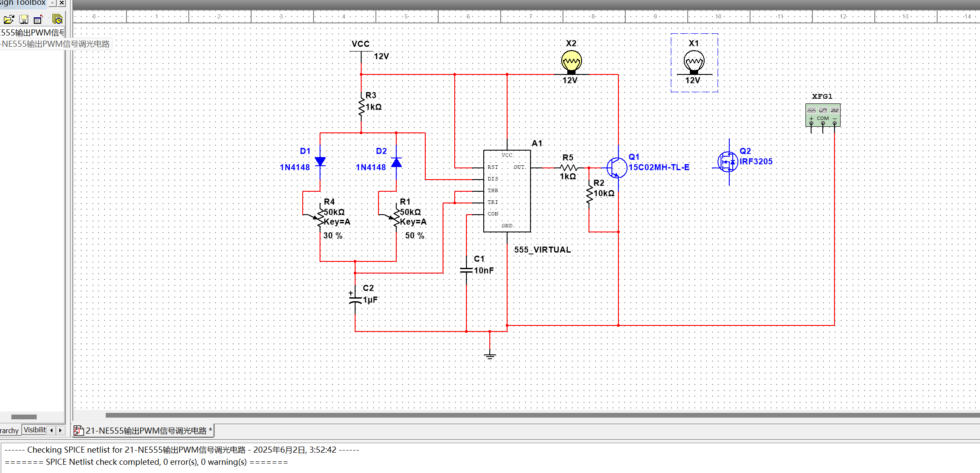Click the R4 potentiometer 30% setting
The height and width of the screenshot is (473, 980).
[333, 235]
